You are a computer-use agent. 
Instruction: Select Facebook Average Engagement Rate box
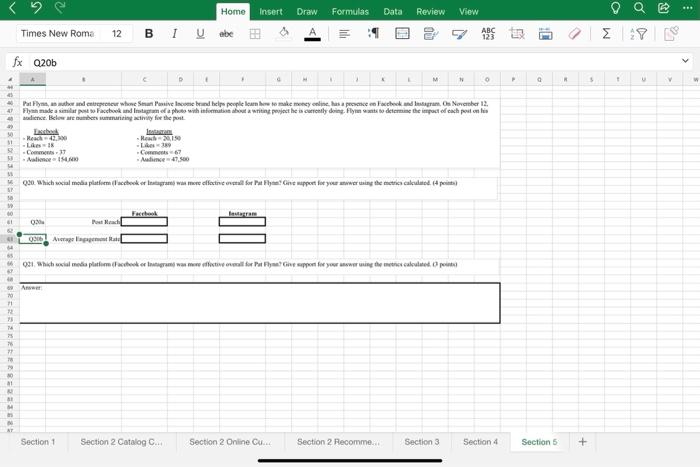(144, 238)
